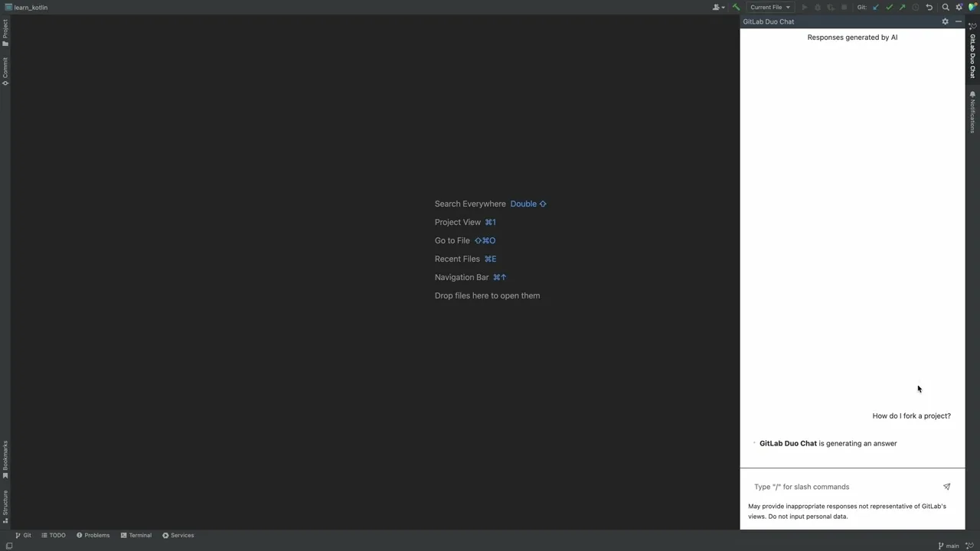Click the colorful JetBrains icon top right

point(972,7)
